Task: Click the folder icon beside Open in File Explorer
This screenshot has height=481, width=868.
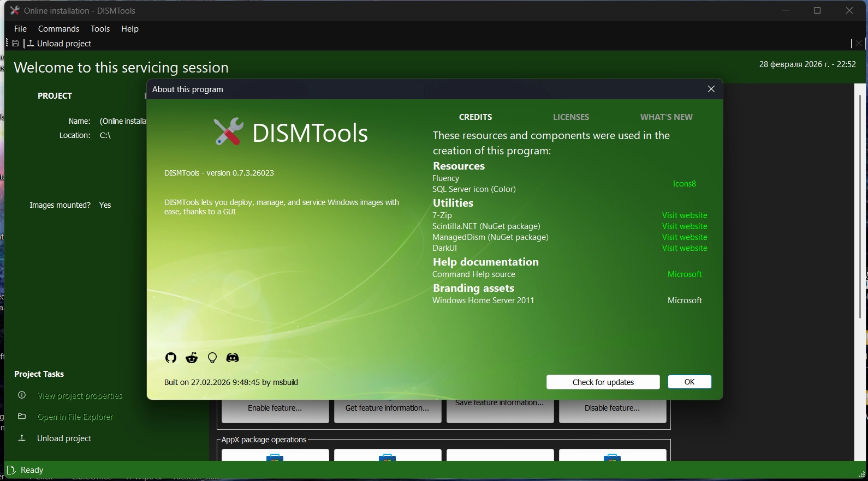Action: (22, 417)
